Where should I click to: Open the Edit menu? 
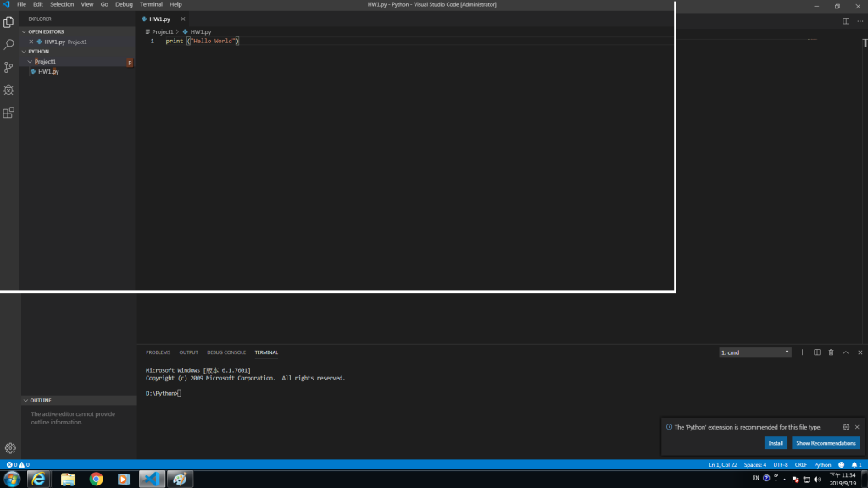click(37, 4)
